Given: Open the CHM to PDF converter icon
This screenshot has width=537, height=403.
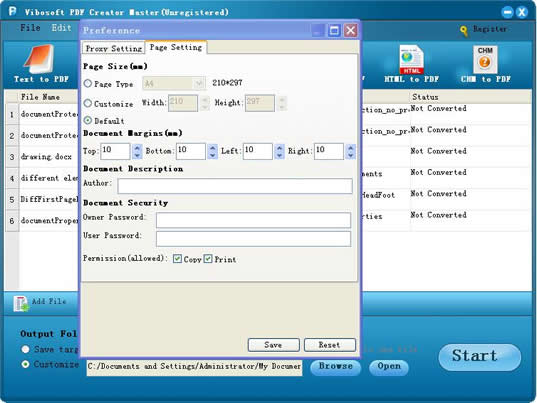Looking at the screenshot, I should click(485, 60).
